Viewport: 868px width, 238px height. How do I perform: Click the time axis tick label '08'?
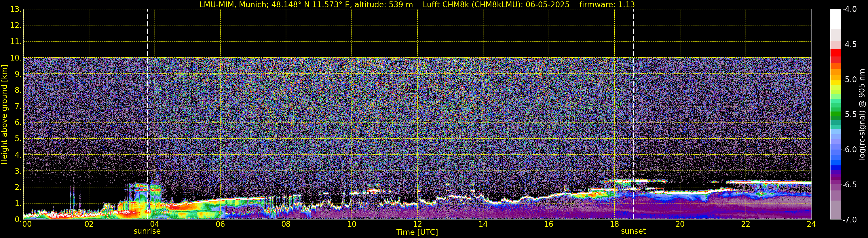click(x=286, y=224)
